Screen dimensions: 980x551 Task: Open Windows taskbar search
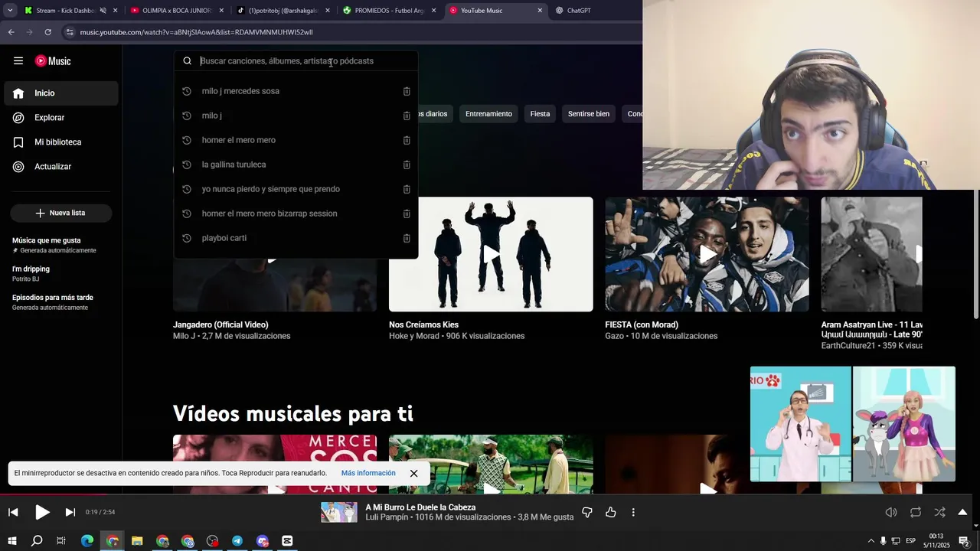pyautogui.click(x=37, y=541)
